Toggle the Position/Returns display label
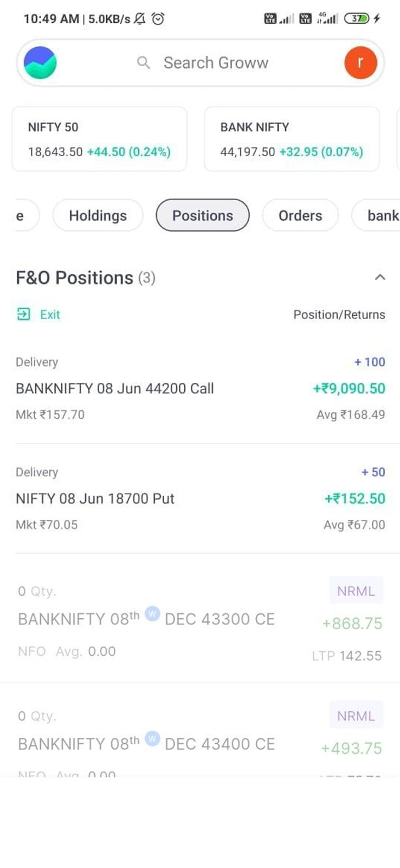This screenshot has width=400, height=868. (339, 315)
